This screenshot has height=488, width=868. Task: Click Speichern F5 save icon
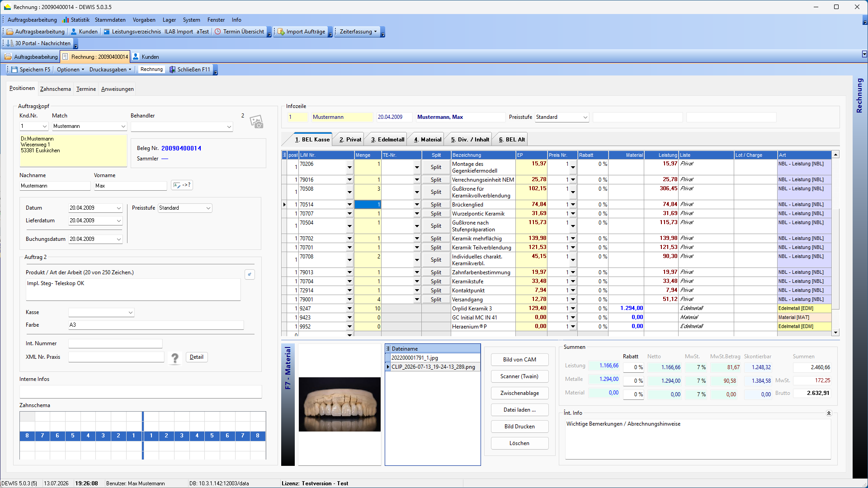pyautogui.click(x=14, y=70)
